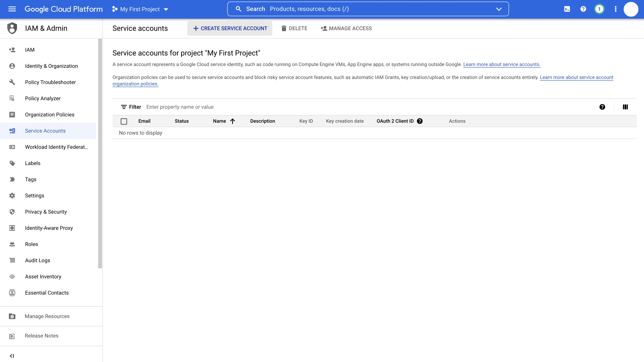Sort table by the Name column arrow
Screen dimensions: 644x362
(233, 121)
